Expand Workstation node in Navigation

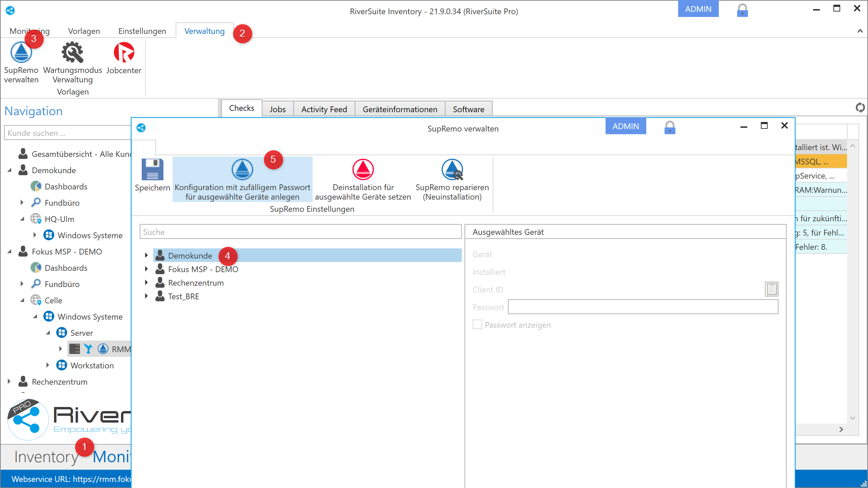click(x=48, y=365)
